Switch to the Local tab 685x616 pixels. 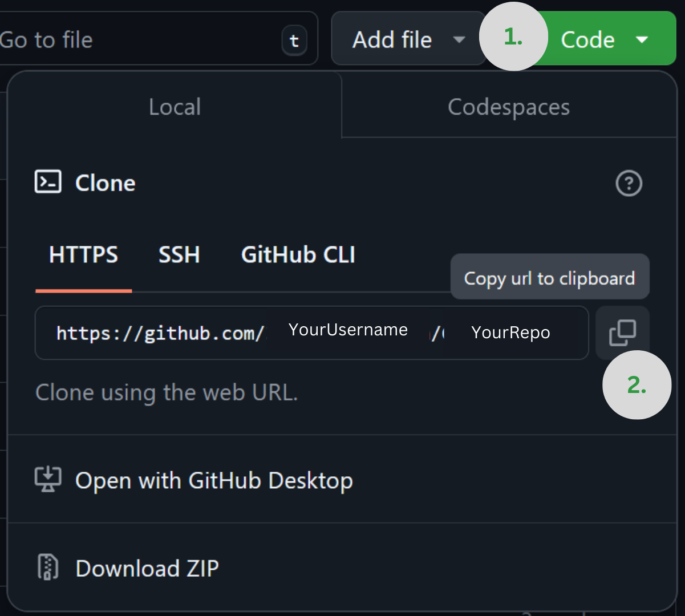click(175, 107)
